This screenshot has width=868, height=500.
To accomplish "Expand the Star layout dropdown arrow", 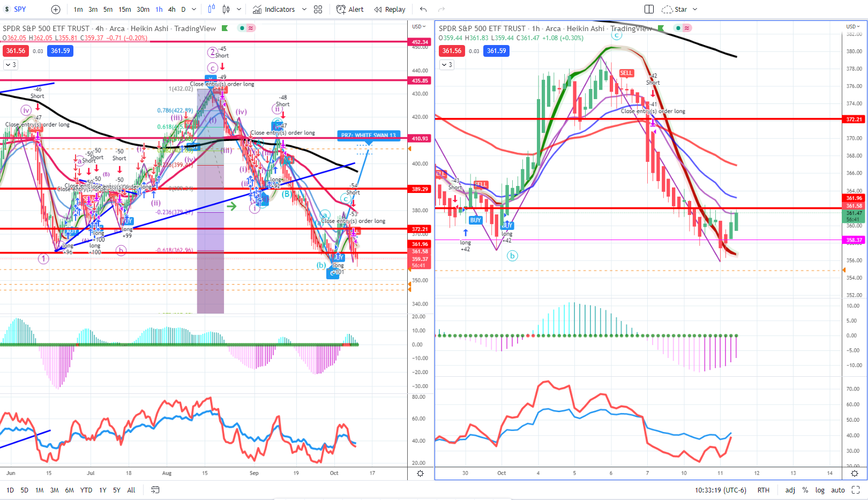I will coord(695,9).
